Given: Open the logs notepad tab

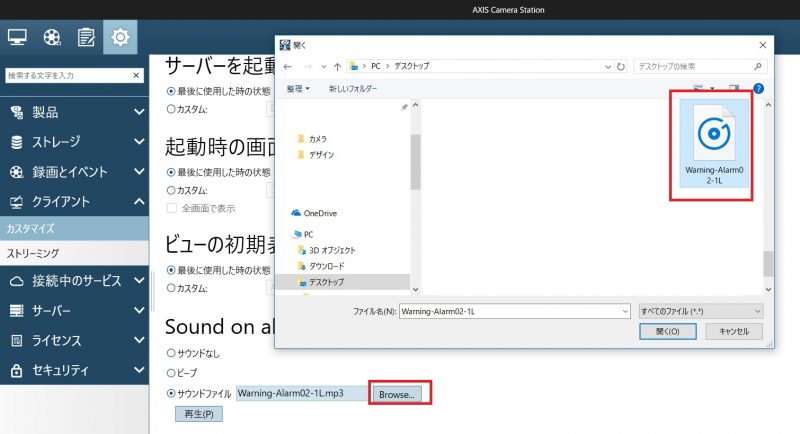Looking at the screenshot, I should click(86, 37).
